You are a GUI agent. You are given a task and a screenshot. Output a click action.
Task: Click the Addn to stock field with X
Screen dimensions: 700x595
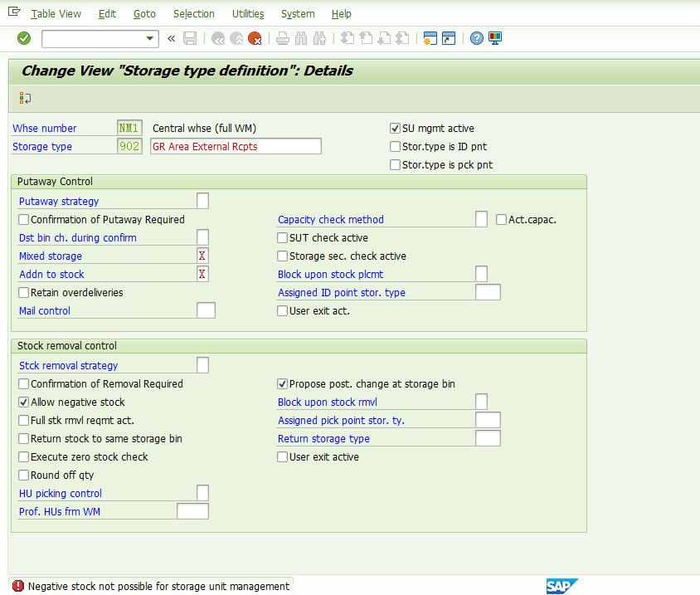202,275
